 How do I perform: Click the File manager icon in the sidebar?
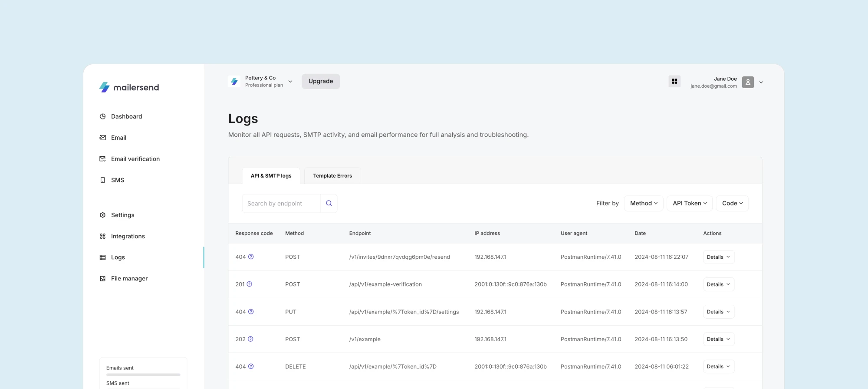click(103, 279)
